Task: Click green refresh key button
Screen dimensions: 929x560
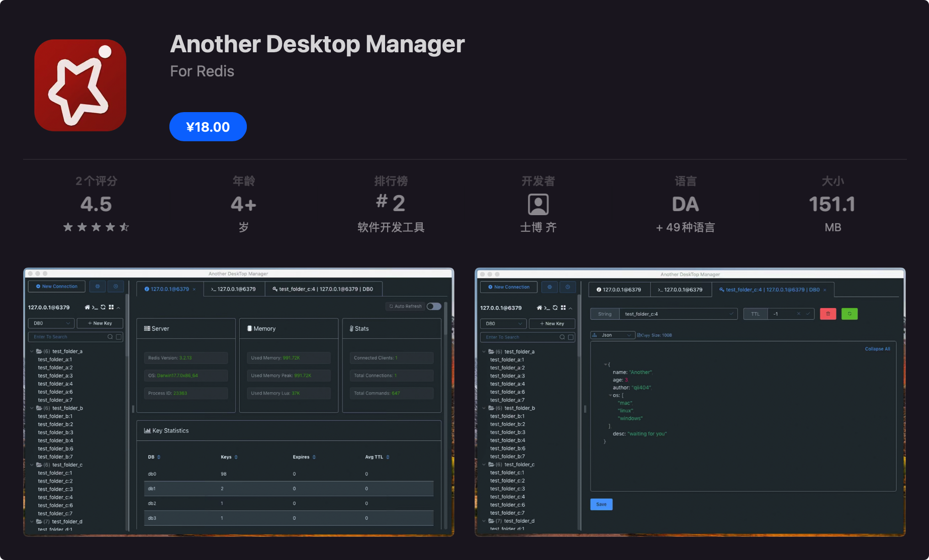Action: coord(850,314)
